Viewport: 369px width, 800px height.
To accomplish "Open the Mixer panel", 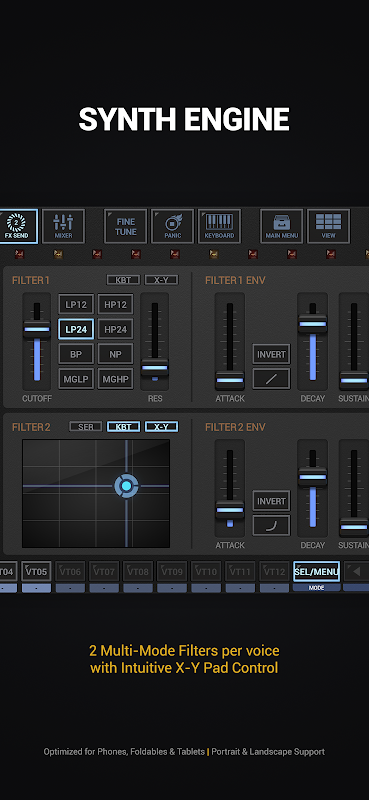I will (x=63, y=226).
